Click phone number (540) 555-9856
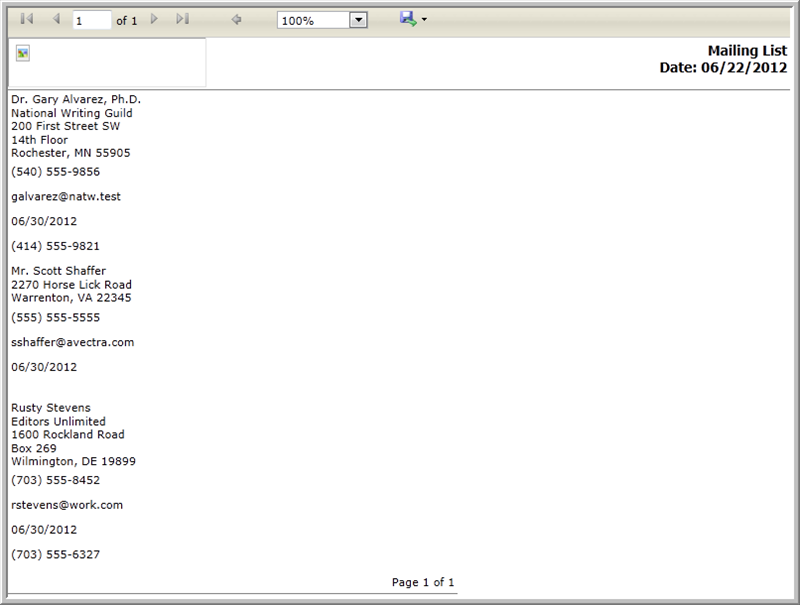This screenshot has height=605, width=800. coord(56,172)
